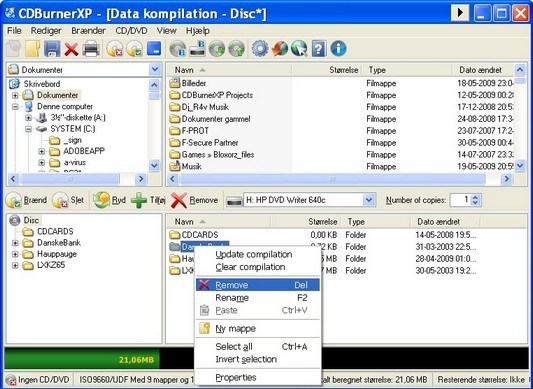Image resolution: width=533 pixels, height=389 pixels.
Task: Open the HP DVD Writer drive dropdown
Action: tap(369, 200)
